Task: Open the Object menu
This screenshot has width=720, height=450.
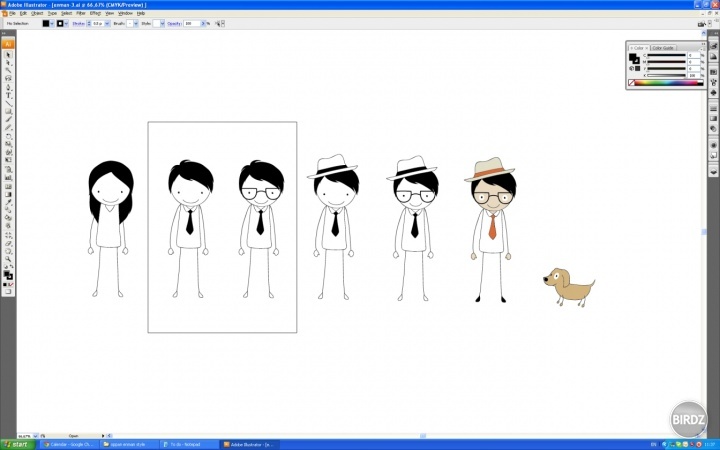Action: tap(37, 13)
